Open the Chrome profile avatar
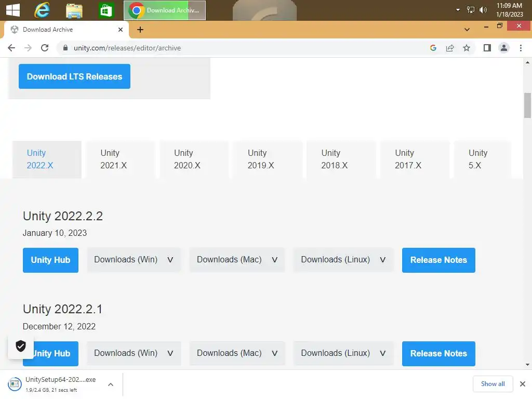 pos(504,48)
